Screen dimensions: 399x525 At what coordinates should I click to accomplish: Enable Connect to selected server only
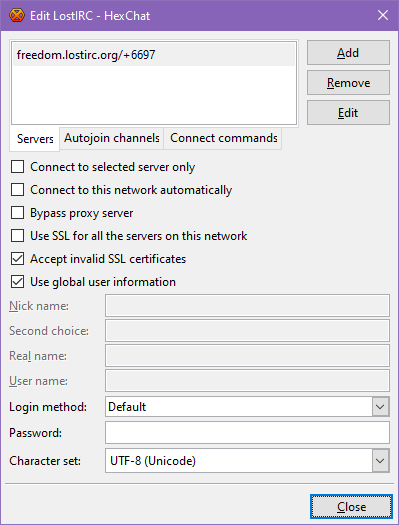tap(17, 167)
